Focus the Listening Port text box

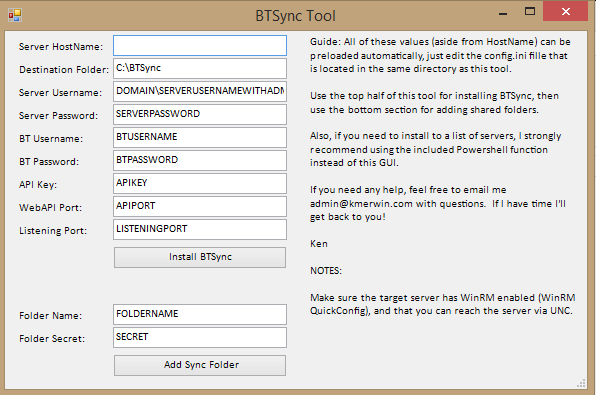200,229
